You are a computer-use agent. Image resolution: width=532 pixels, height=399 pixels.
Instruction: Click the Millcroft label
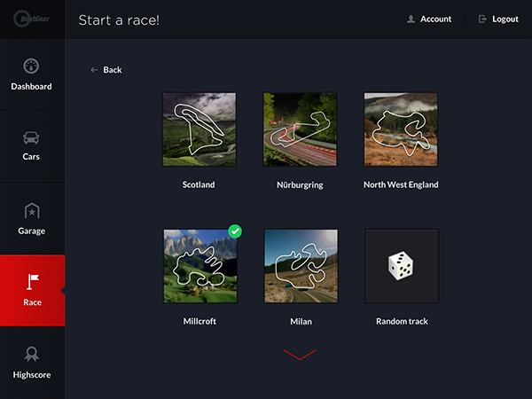coord(199,321)
